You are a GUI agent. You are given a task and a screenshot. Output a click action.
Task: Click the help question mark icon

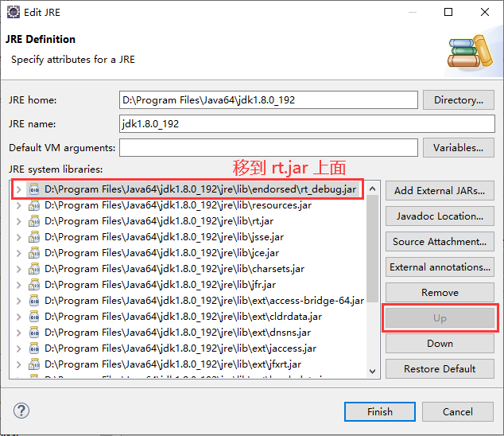[21, 411]
